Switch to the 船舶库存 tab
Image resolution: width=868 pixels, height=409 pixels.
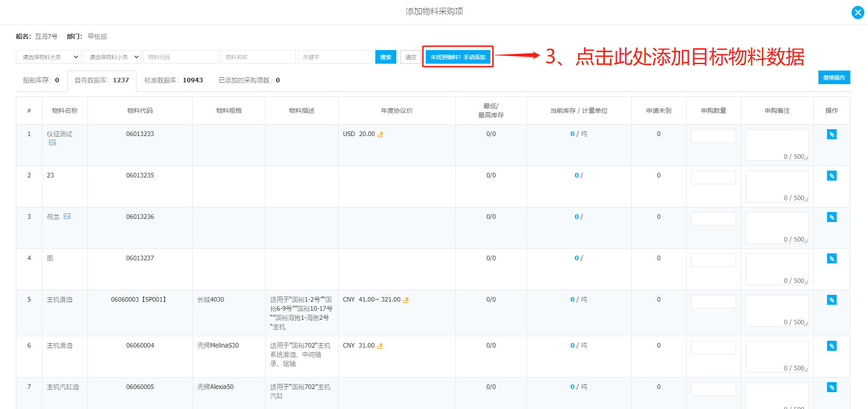[x=41, y=80]
